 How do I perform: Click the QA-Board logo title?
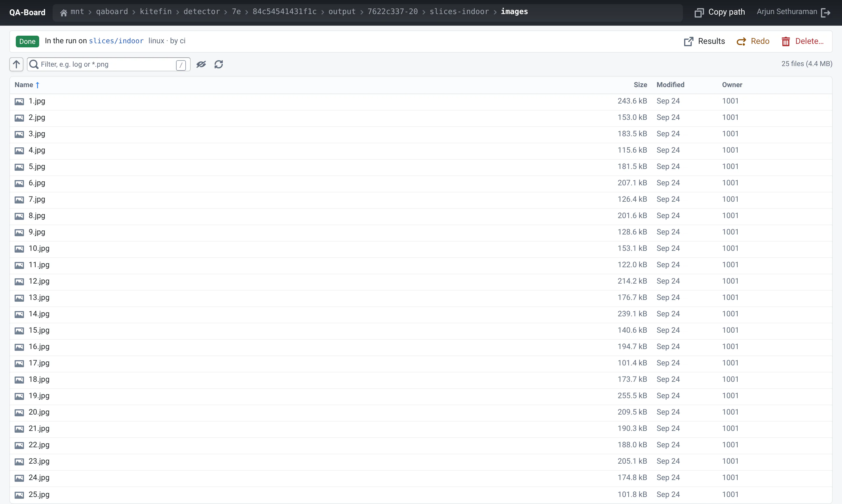click(27, 13)
